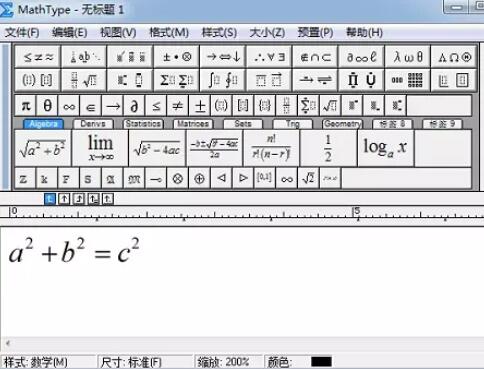Switch to the Matrices tab
484x369 pixels.
(x=193, y=124)
